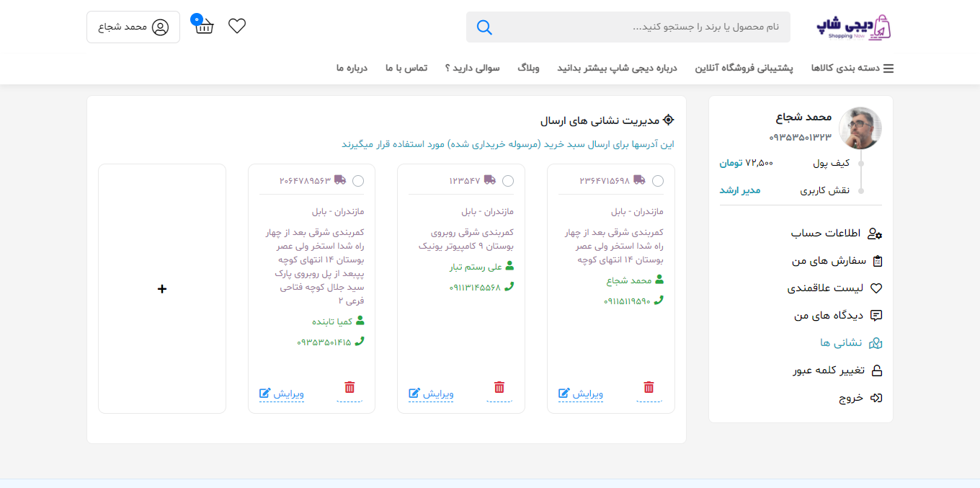Click the search magnifier icon
The height and width of the screenshot is (488, 980).
[x=484, y=27]
